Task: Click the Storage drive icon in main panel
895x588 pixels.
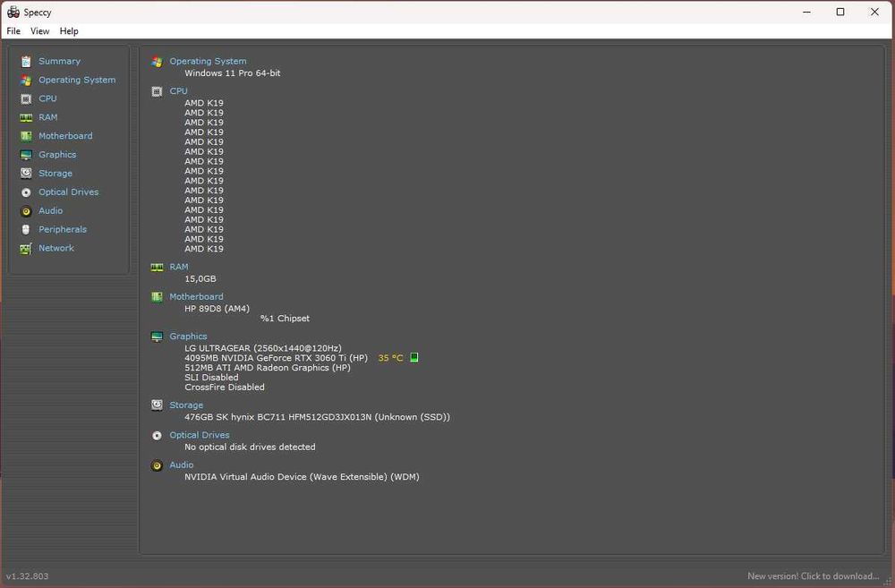Action: pos(157,405)
